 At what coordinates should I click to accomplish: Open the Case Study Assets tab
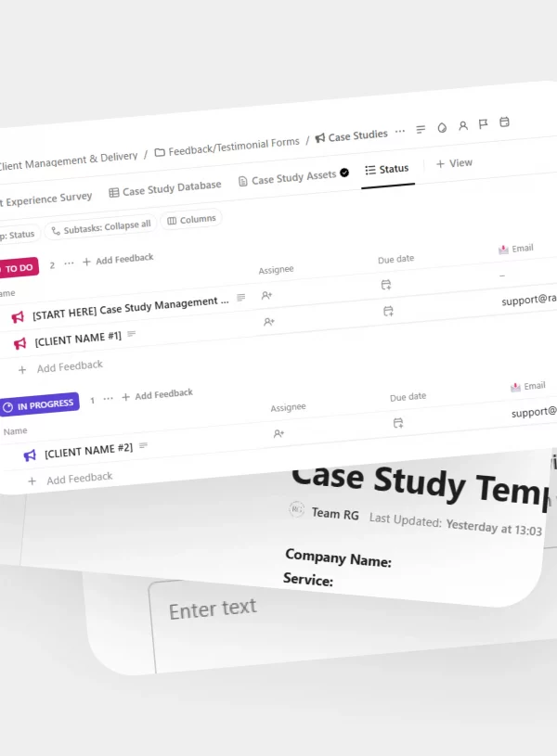click(293, 177)
